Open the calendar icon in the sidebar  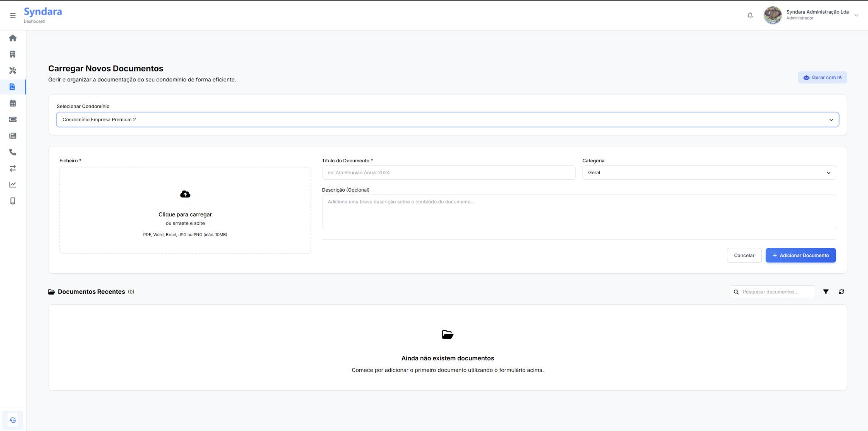(13, 103)
